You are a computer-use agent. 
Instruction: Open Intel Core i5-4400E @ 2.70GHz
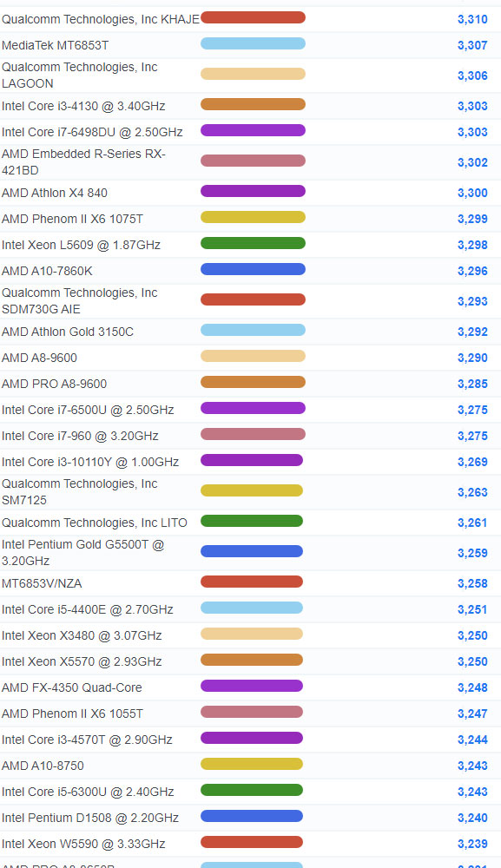click(88, 610)
